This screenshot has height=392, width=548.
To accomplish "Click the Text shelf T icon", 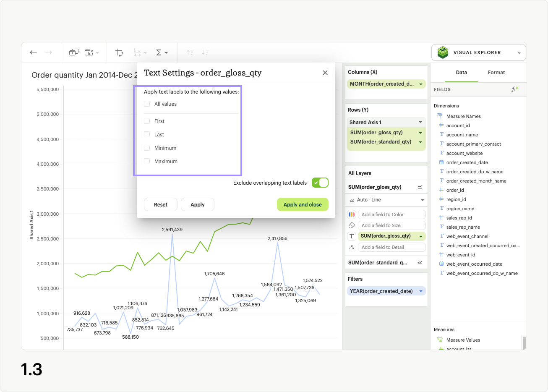I will pyautogui.click(x=352, y=236).
